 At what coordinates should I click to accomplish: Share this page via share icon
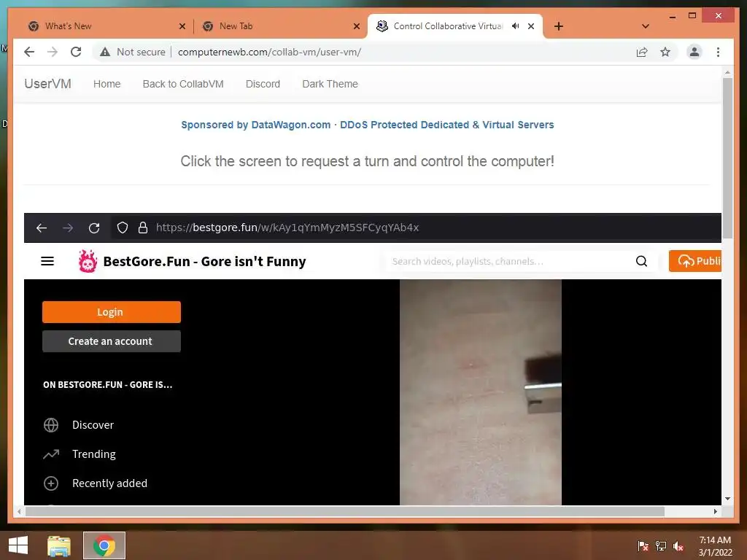(642, 52)
